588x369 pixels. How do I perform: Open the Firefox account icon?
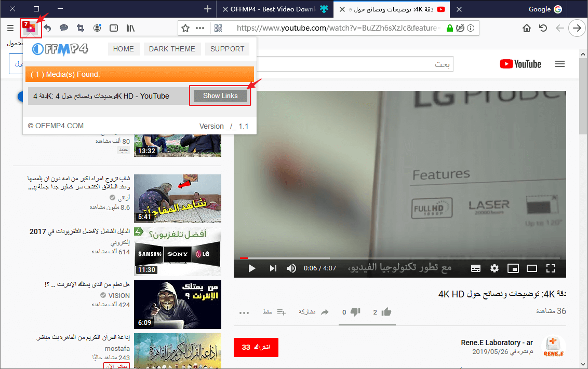[x=97, y=28]
